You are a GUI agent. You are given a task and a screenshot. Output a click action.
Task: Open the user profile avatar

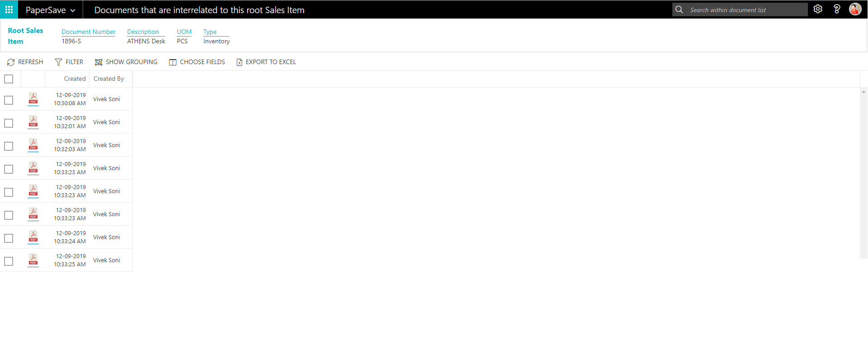click(x=855, y=9)
